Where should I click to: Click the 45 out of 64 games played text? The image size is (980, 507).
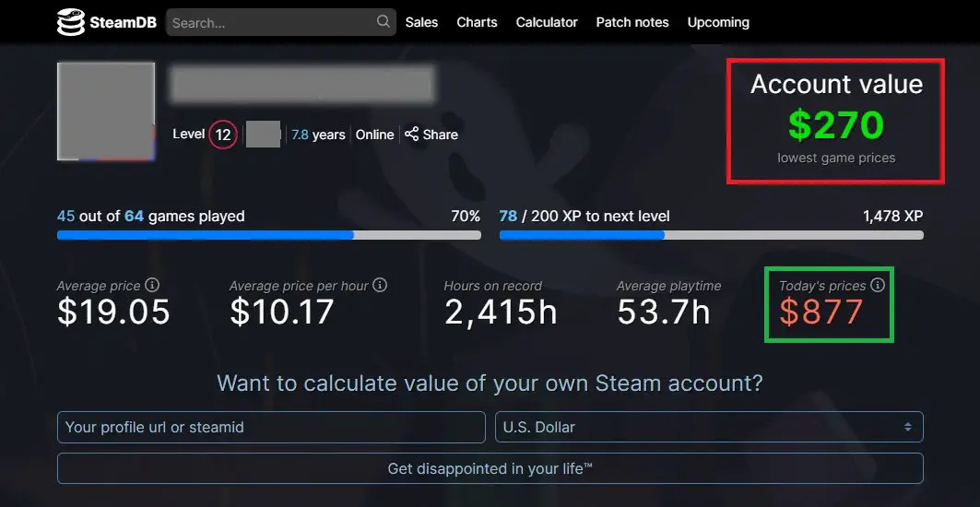point(150,217)
